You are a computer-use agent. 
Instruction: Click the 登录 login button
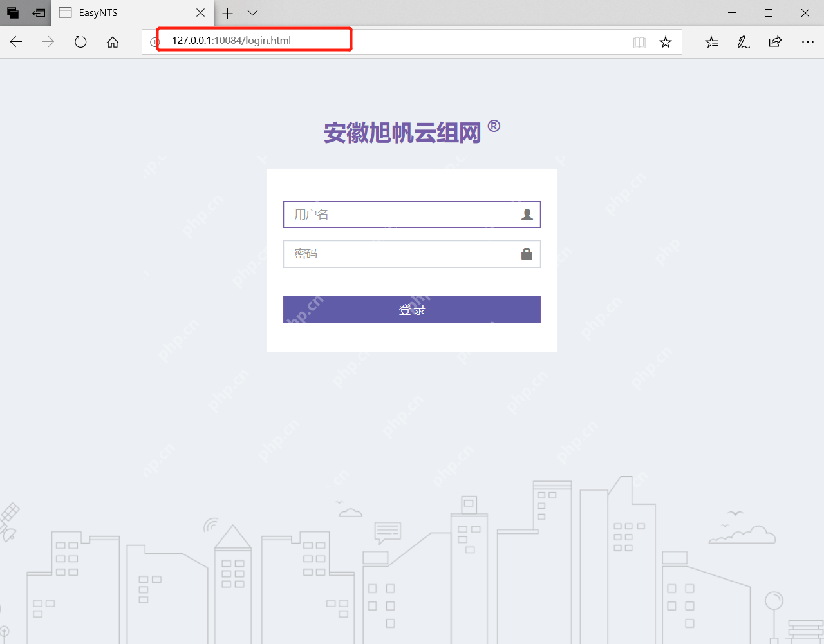[x=411, y=309]
